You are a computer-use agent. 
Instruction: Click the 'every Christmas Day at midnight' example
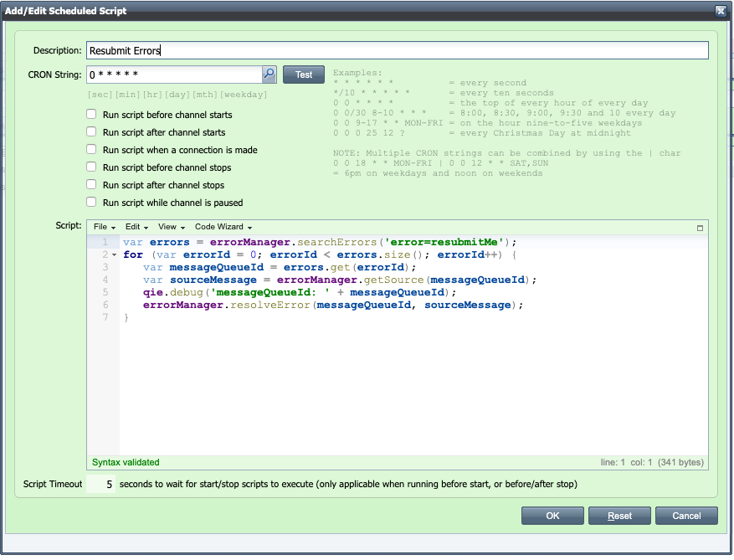pos(482,133)
